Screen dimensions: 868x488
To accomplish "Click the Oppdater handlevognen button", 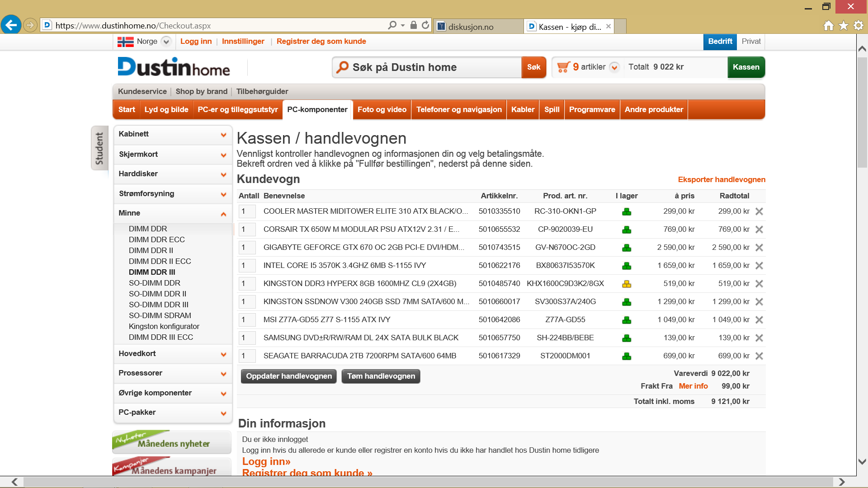I will pyautogui.click(x=288, y=376).
